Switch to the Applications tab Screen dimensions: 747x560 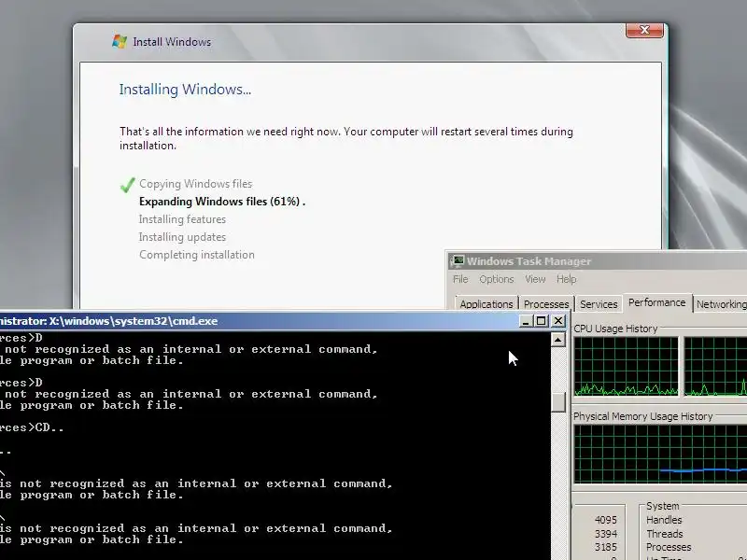pos(486,304)
